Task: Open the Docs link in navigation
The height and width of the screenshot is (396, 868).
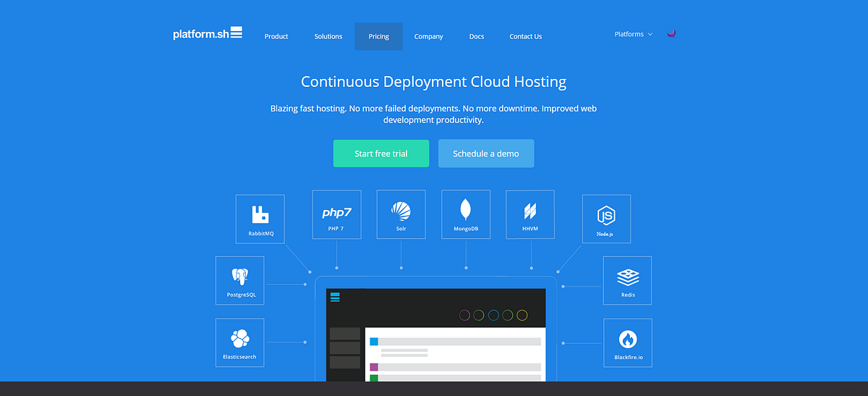Action: pyautogui.click(x=477, y=37)
